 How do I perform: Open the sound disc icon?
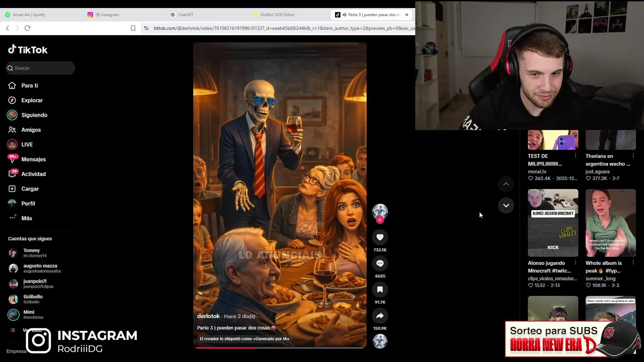click(x=380, y=341)
